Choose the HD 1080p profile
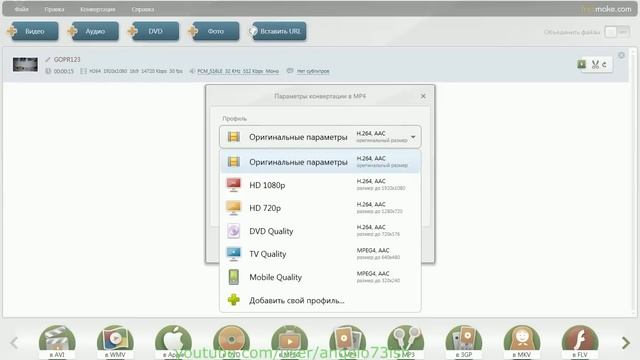This screenshot has width=640, height=360. point(320,185)
